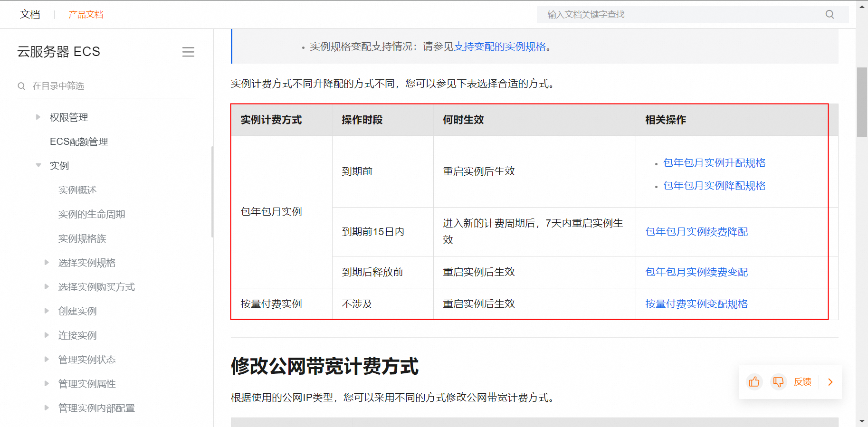Click the directory filter magnifier icon
Viewport: 868px width, 427px height.
pyautogui.click(x=21, y=86)
